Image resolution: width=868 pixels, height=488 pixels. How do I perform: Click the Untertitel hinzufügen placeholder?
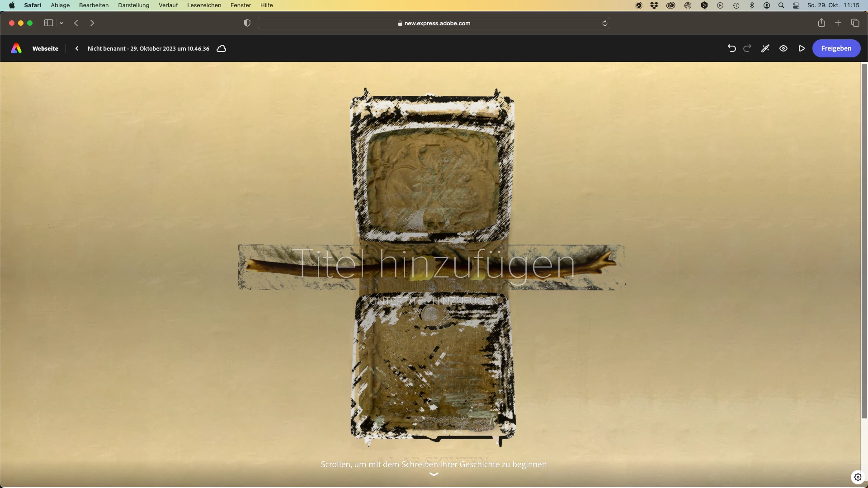coord(434,301)
